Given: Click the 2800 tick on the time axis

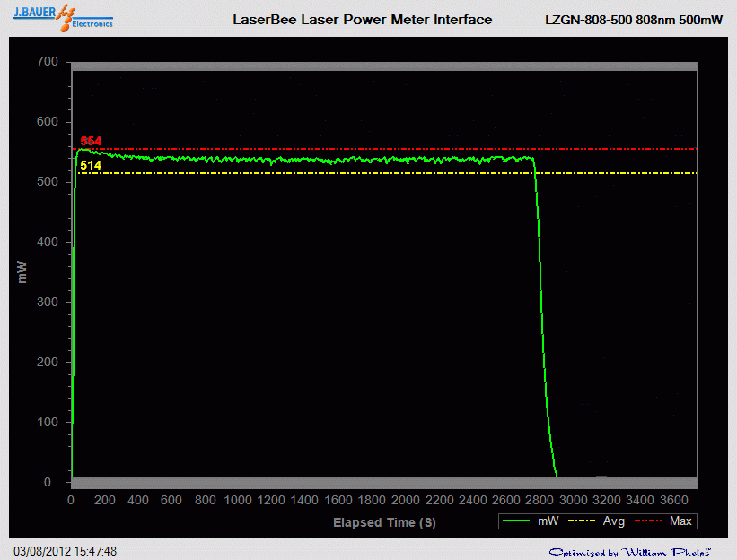Looking at the screenshot, I should [539, 500].
